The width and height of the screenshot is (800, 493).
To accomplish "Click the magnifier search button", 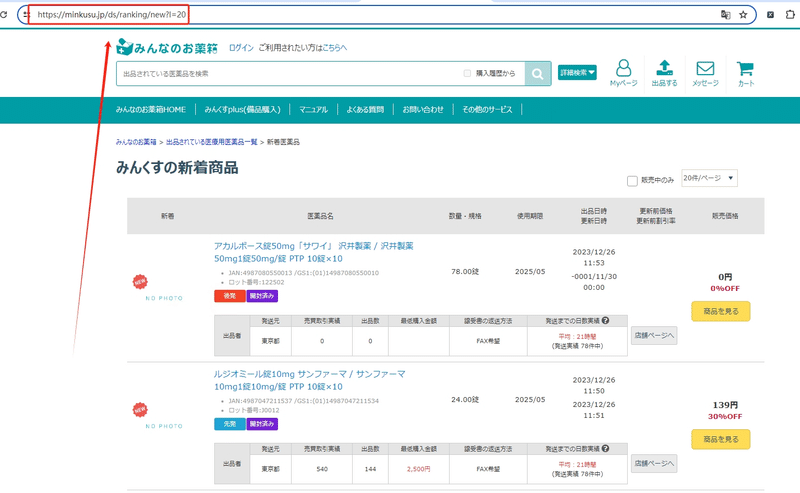I will pos(538,73).
